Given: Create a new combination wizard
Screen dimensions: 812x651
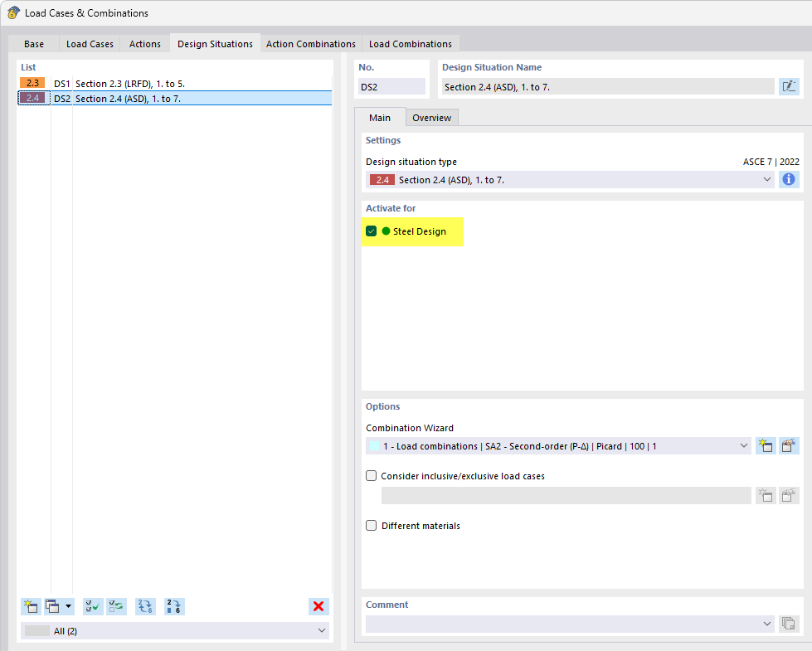Looking at the screenshot, I should (766, 445).
